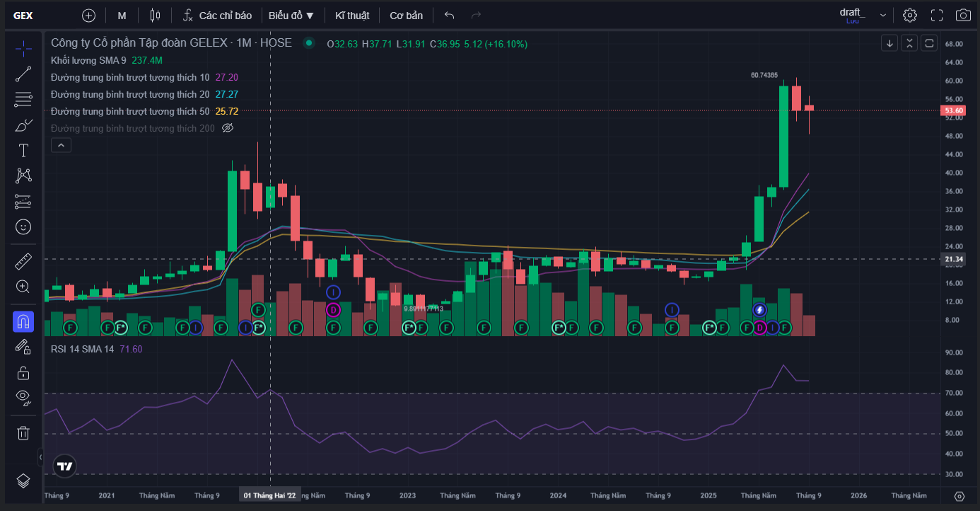Click the Lưu save link
Viewport: 980px width, 511px height.
[852, 21]
